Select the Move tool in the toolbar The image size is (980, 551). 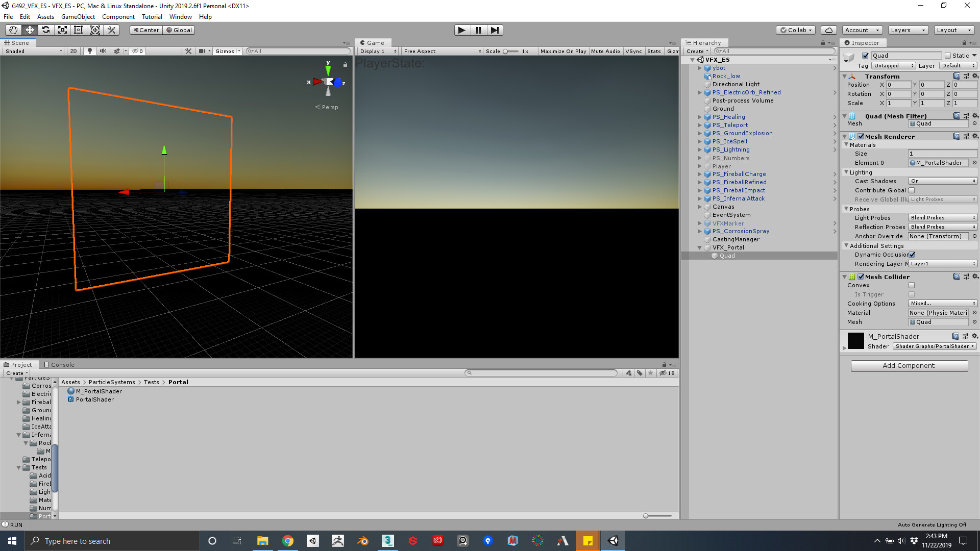(30, 30)
